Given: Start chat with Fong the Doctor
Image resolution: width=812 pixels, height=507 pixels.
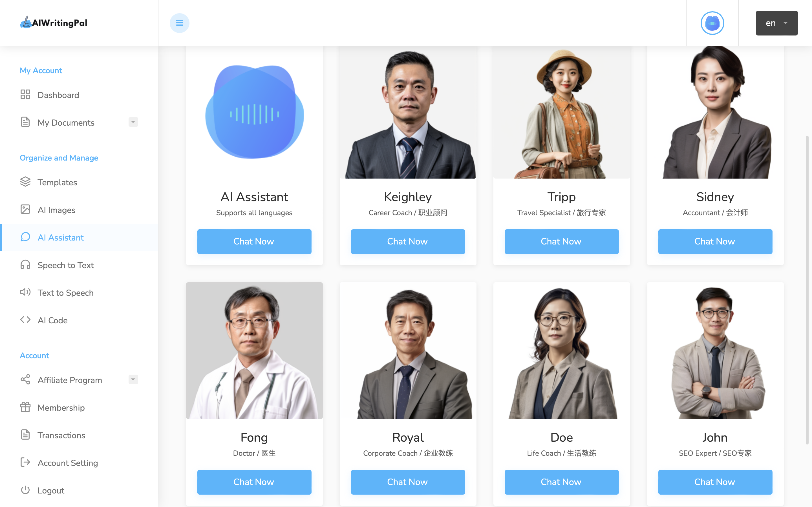Looking at the screenshot, I should (x=254, y=482).
